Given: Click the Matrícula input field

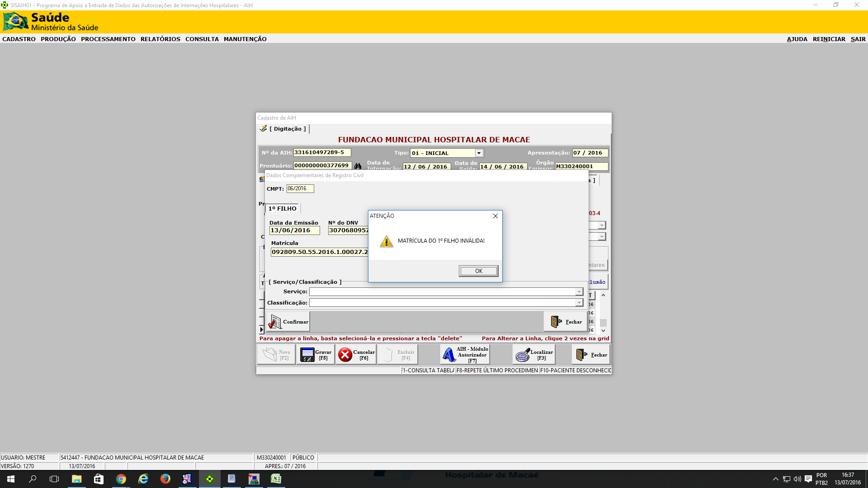Looking at the screenshot, I should 319,252.
